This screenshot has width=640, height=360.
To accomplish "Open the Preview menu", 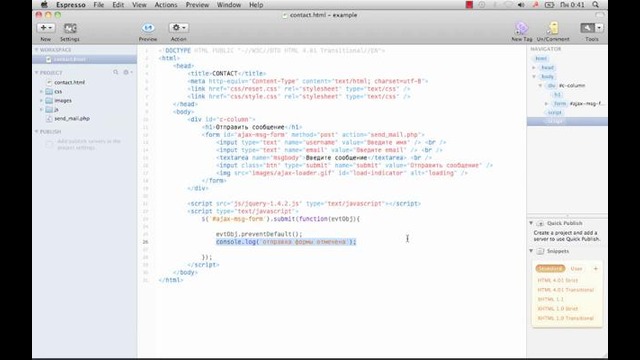I will point(197,5).
